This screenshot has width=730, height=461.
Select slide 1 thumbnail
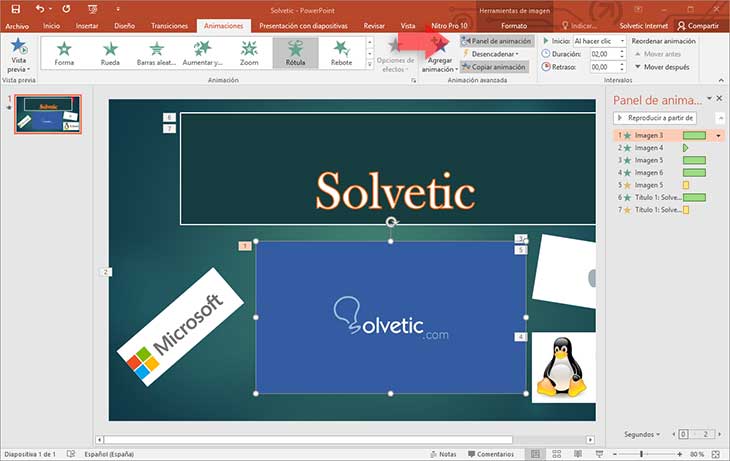tap(48, 114)
